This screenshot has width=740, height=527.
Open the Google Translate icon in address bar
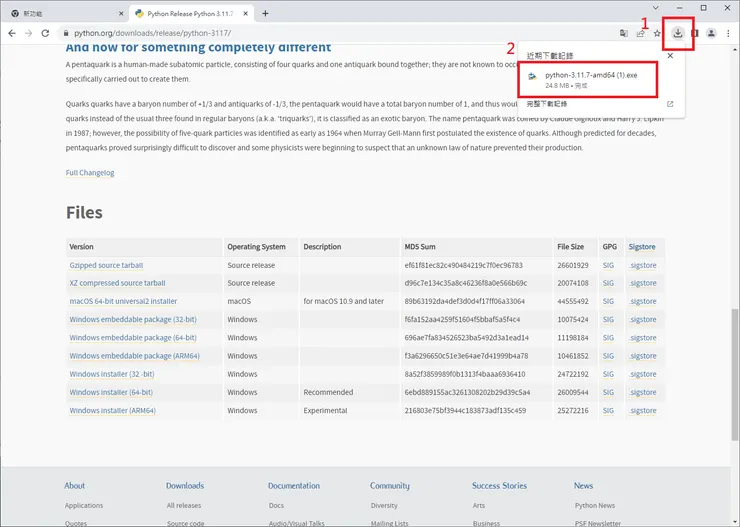(622, 33)
